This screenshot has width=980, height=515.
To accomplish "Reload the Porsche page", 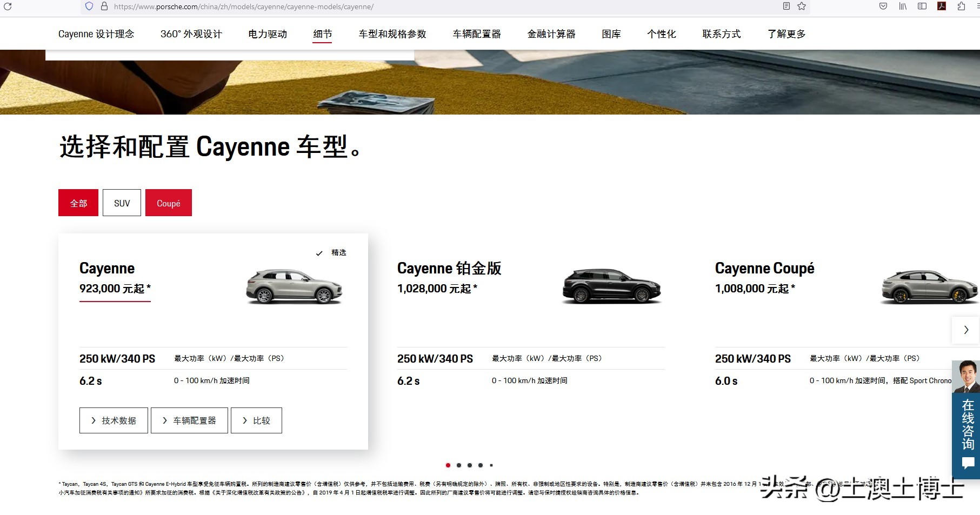I will coord(8,7).
